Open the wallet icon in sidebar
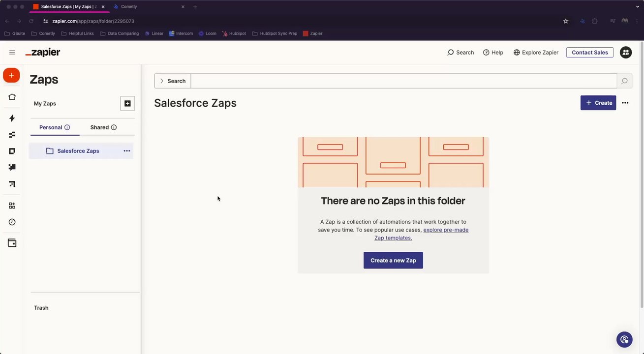 click(12, 243)
